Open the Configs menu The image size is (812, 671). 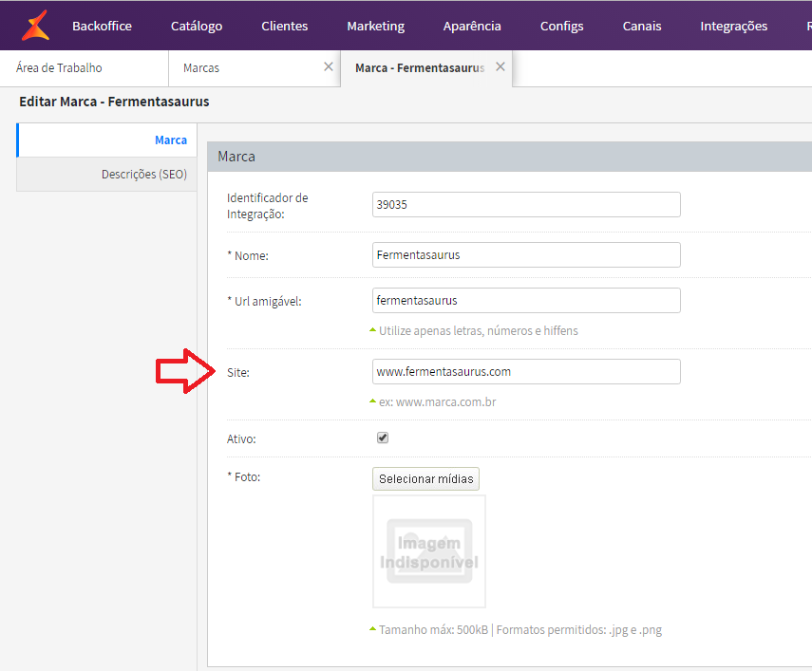coord(562,26)
